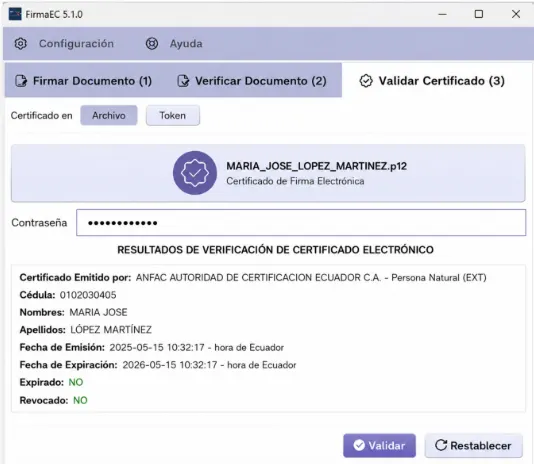Click the Configuración gear icon
The width and height of the screenshot is (534, 464).
pos(20,44)
